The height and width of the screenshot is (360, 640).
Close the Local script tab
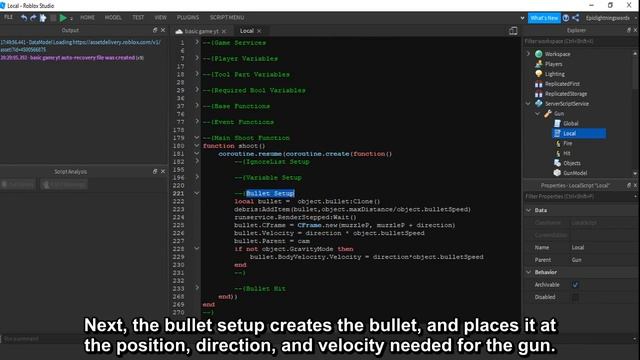(259, 31)
